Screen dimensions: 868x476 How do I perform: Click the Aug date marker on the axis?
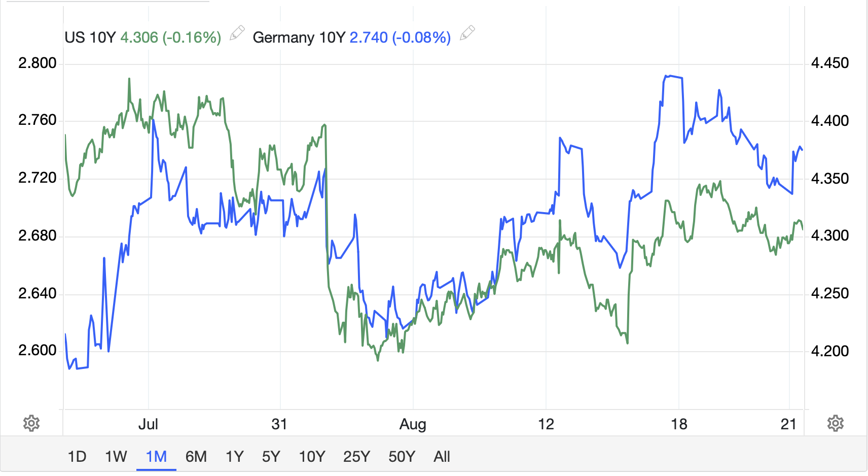pyautogui.click(x=413, y=424)
